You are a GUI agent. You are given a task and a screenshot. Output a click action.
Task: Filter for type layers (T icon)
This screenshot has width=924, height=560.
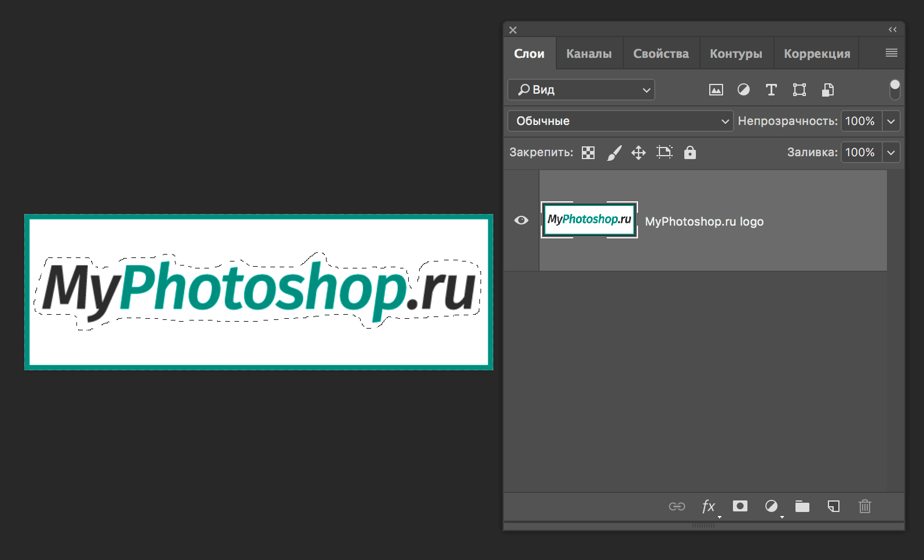[x=771, y=90]
